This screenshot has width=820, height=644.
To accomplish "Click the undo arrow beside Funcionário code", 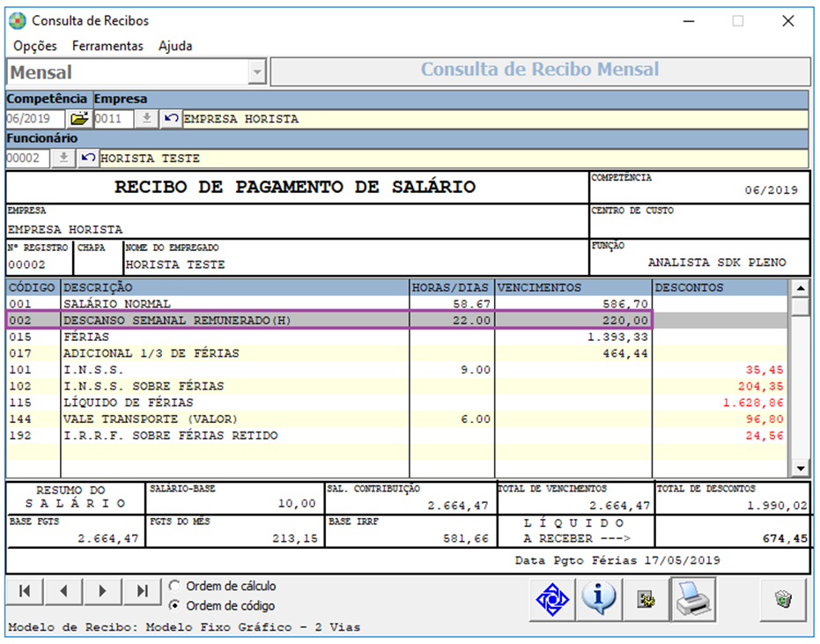I will tap(88, 159).
